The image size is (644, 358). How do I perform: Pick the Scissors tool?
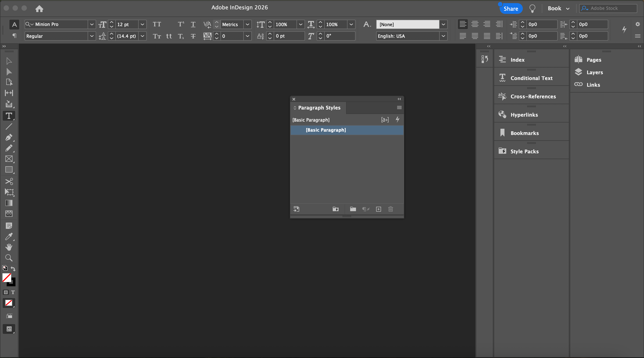9,181
